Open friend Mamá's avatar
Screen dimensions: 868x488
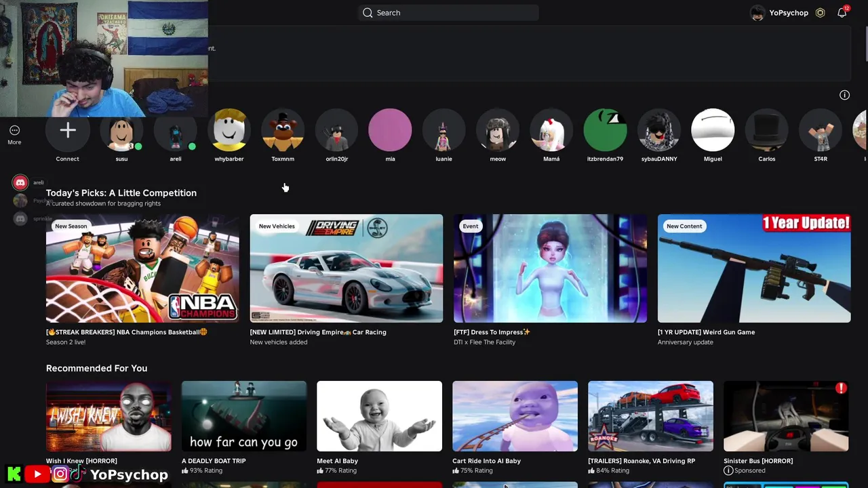click(551, 130)
